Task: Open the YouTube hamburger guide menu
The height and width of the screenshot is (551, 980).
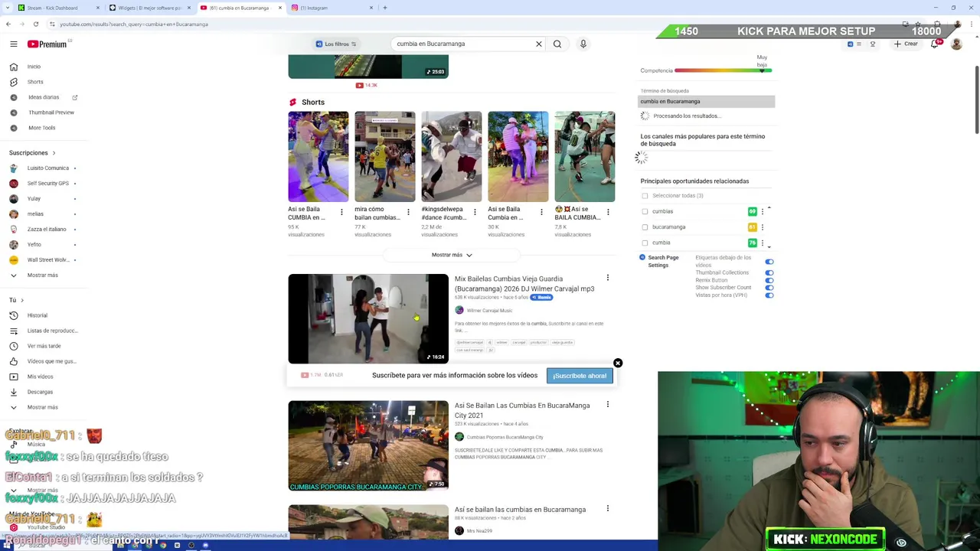Action: tap(14, 44)
